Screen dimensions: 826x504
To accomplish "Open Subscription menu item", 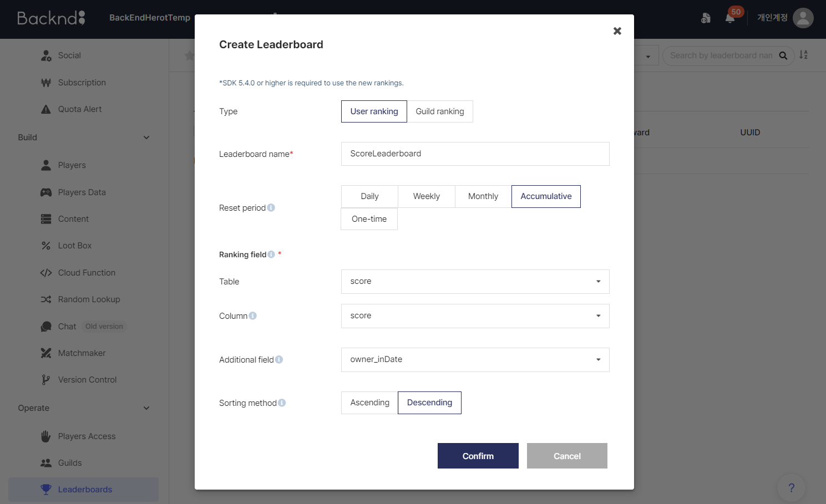I will click(82, 83).
